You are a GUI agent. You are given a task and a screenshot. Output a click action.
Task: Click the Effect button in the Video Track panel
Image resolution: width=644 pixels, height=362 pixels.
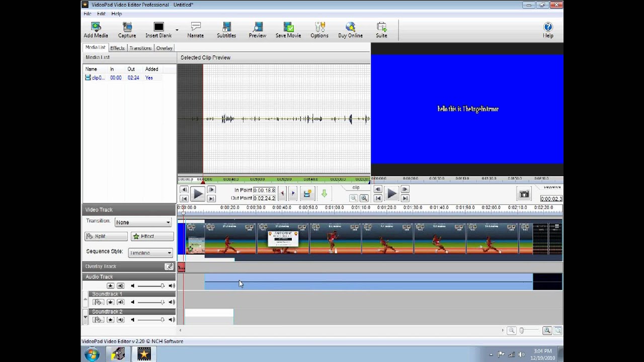point(152,236)
